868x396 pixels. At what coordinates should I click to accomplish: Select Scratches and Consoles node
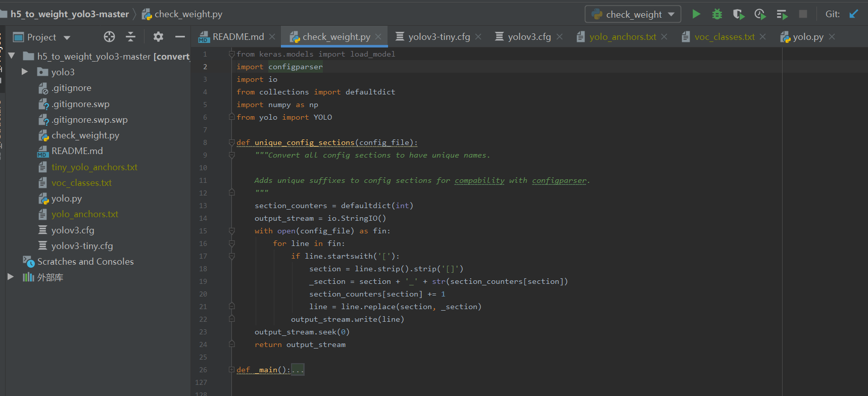pos(85,262)
